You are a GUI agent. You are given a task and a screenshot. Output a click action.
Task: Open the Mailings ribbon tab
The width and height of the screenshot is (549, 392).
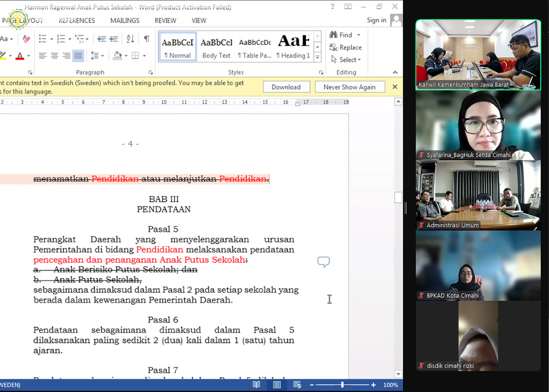124,20
